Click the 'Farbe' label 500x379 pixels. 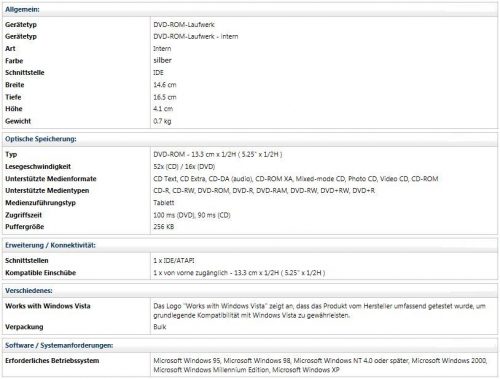tap(14, 61)
